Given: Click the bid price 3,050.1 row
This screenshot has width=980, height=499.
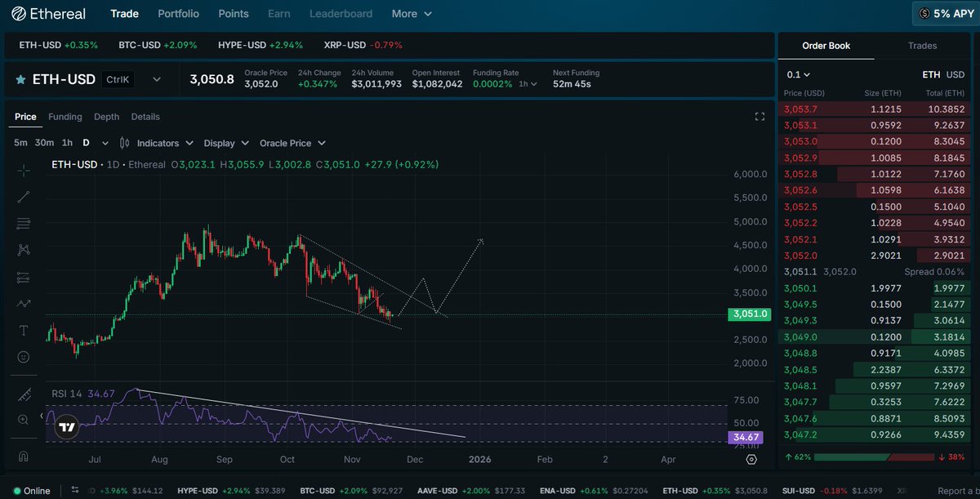Looking at the screenshot, I should click(875, 287).
